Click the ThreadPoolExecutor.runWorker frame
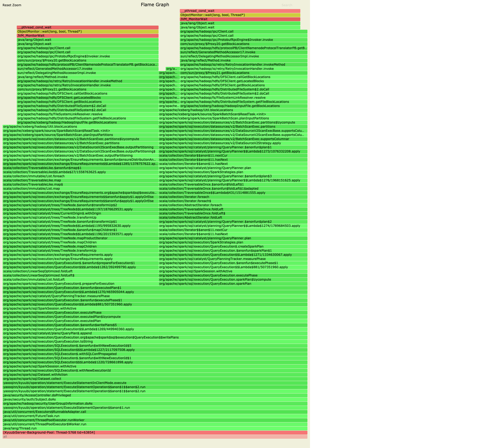Image resolution: width=496 pixels, height=448 pixels. coord(155,420)
